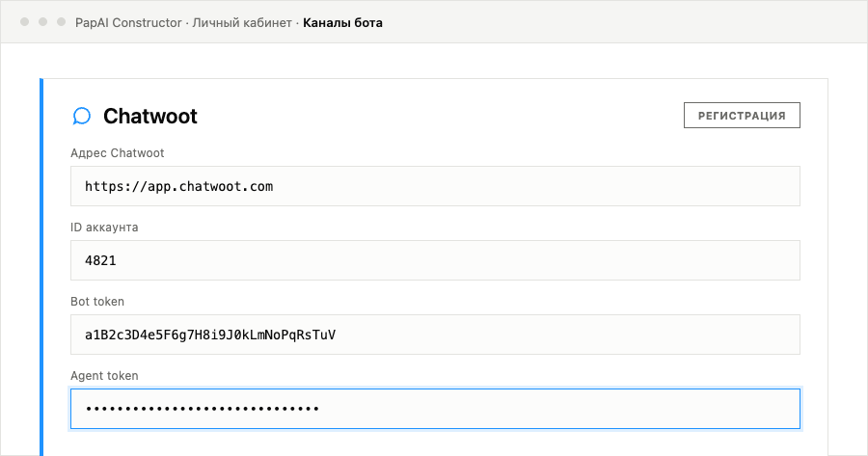
Task: Close the window with the first traffic-light dot
Action: coord(24,22)
